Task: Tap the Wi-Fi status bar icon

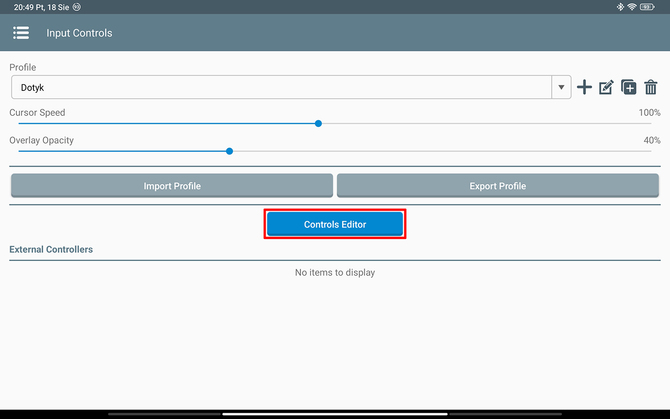Action: point(632,7)
